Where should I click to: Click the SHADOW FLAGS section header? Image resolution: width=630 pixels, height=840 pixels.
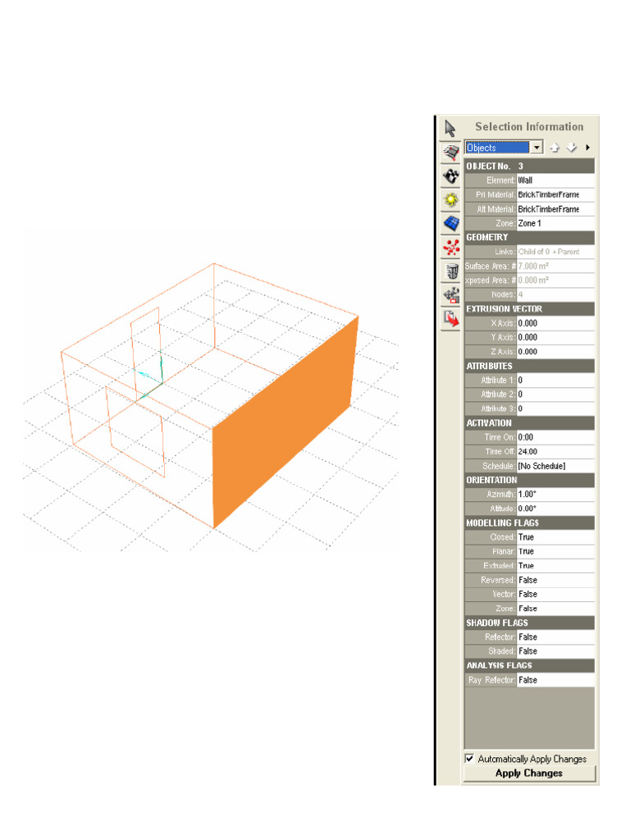529,623
